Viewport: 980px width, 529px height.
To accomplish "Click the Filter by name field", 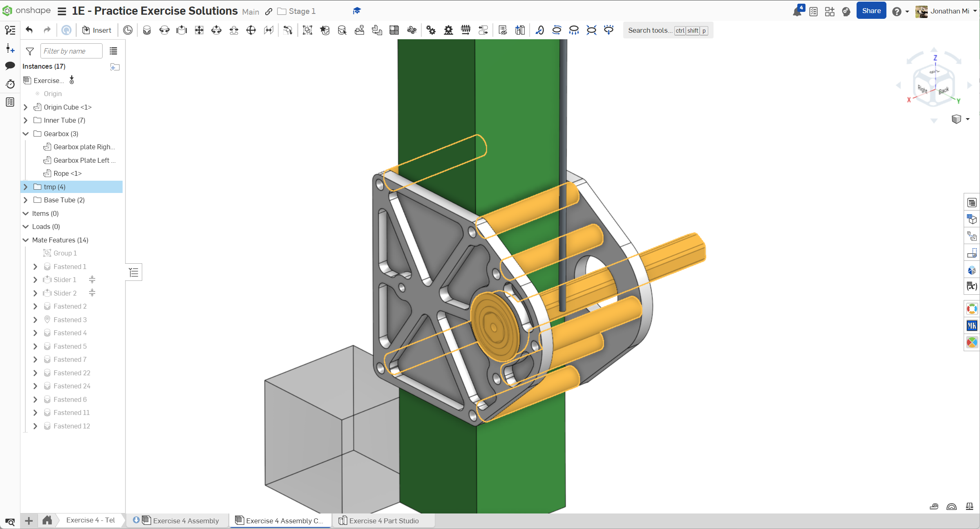I will pyautogui.click(x=71, y=51).
